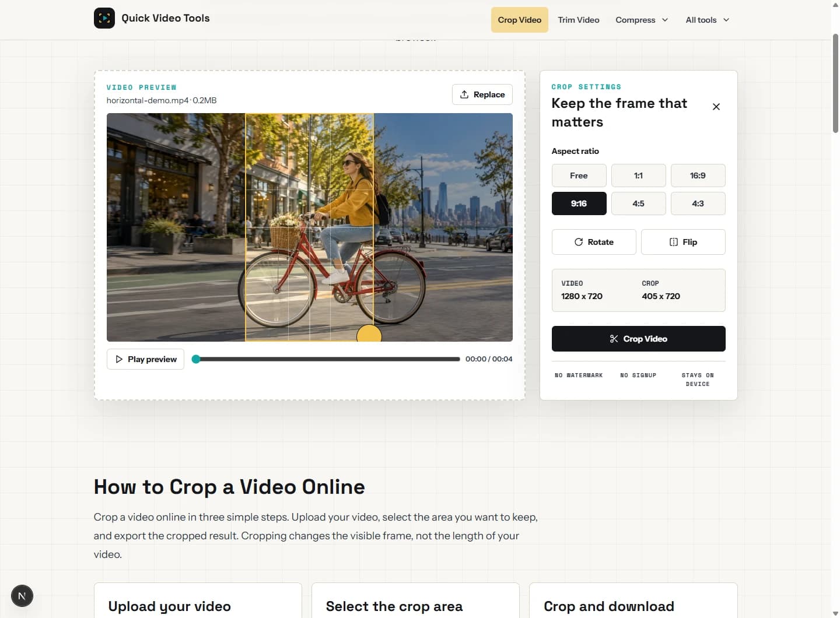840x618 pixels.
Task: Click the page vertical scrollbar thumb
Action: tap(835, 83)
